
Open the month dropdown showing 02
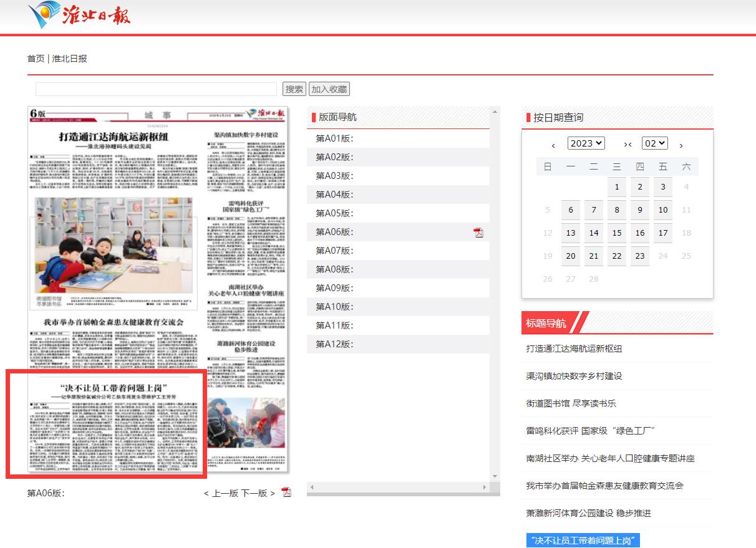[x=654, y=143]
